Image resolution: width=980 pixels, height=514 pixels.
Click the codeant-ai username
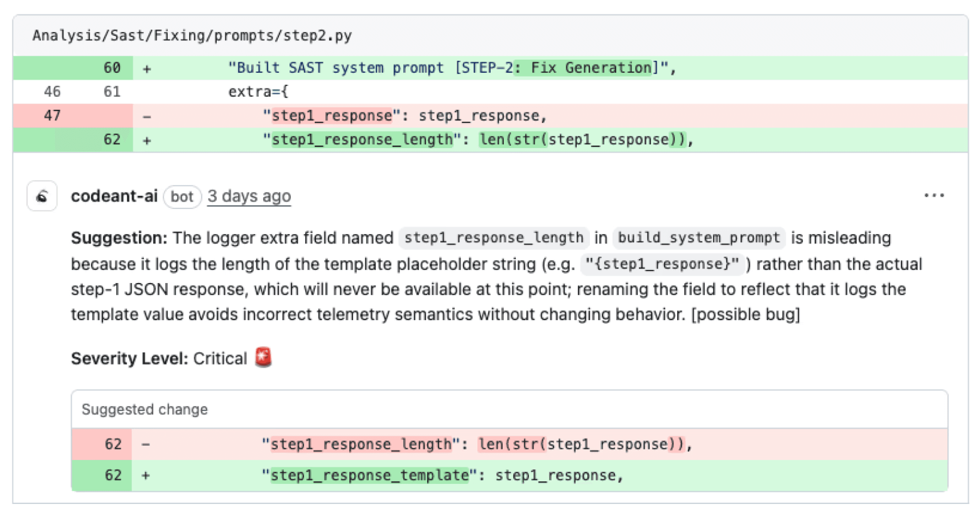114,195
